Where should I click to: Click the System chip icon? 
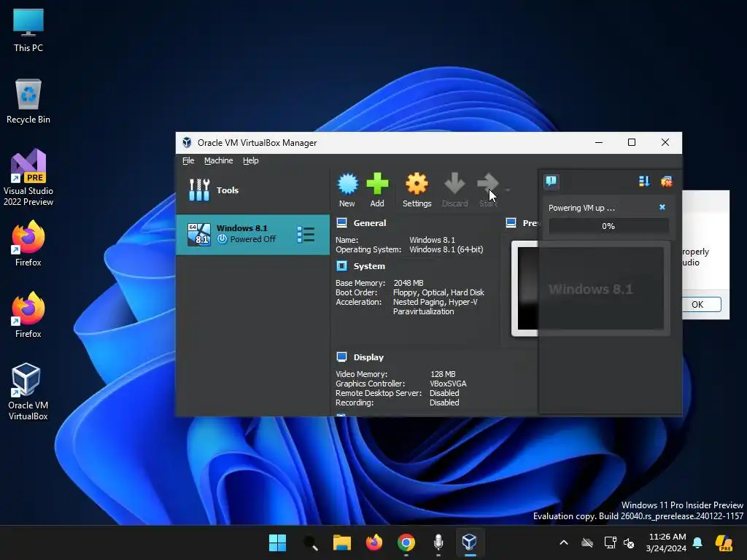click(341, 265)
